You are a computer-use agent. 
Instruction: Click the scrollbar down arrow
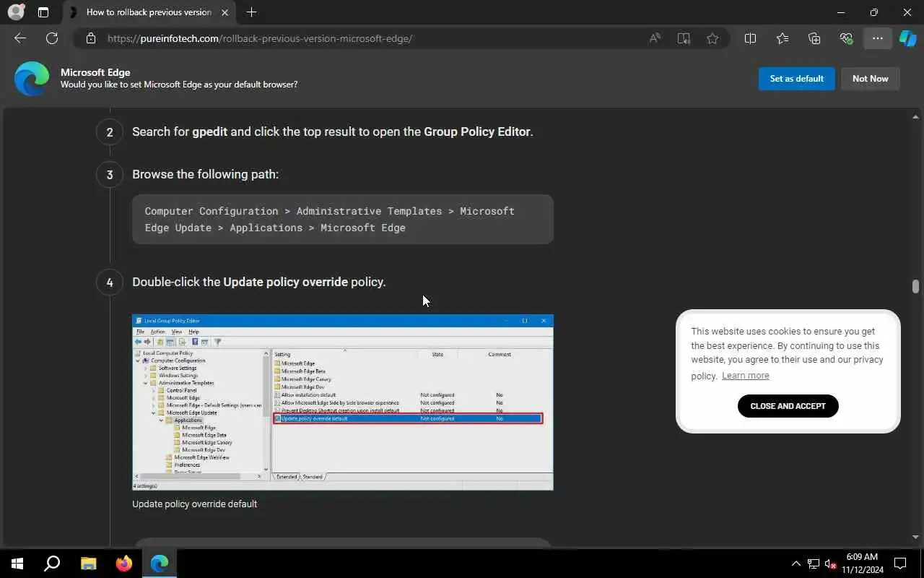915,537
